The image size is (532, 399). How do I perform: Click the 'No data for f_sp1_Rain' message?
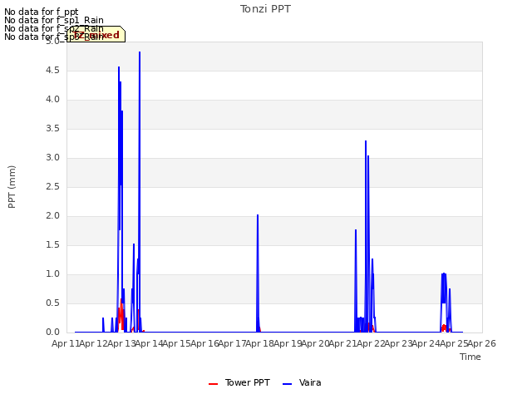tap(54, 20)
